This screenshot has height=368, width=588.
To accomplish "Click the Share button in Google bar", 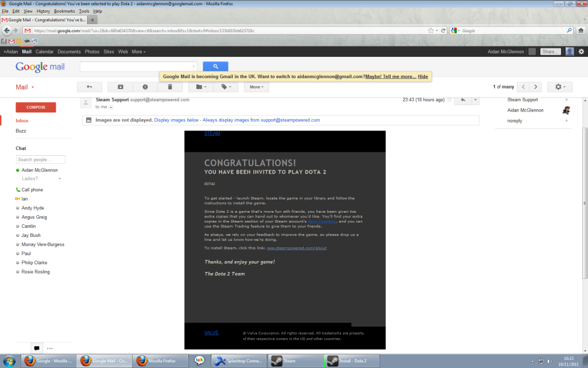I will coord(550,51).
